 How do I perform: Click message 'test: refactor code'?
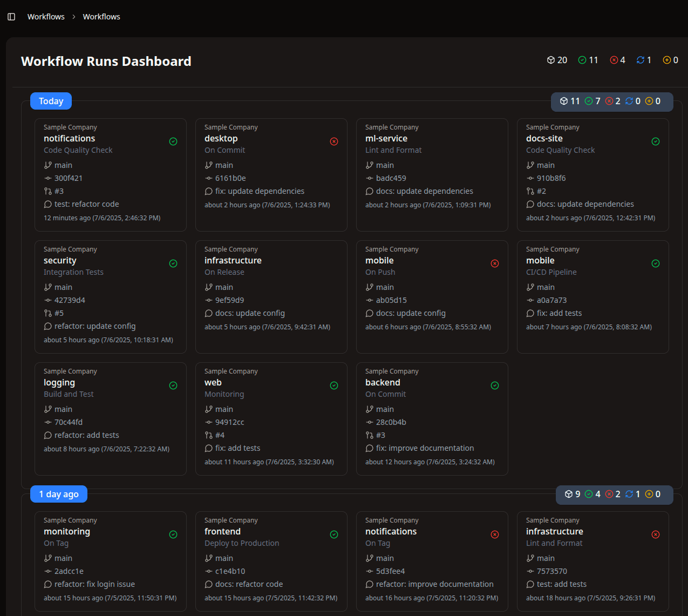[x=87, y=204]
